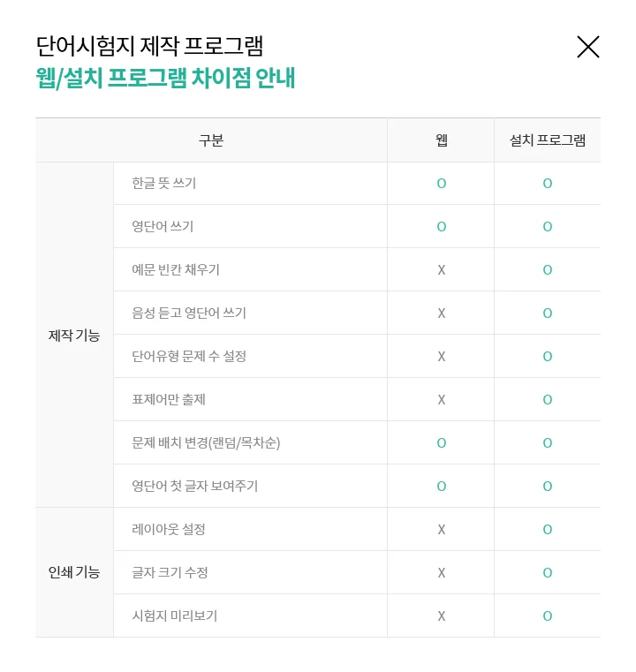Click the 한글 뜻 쓰기 row label
Image resolution: width=636 pixels, height=672 pixels.
(x=164, y=184)
